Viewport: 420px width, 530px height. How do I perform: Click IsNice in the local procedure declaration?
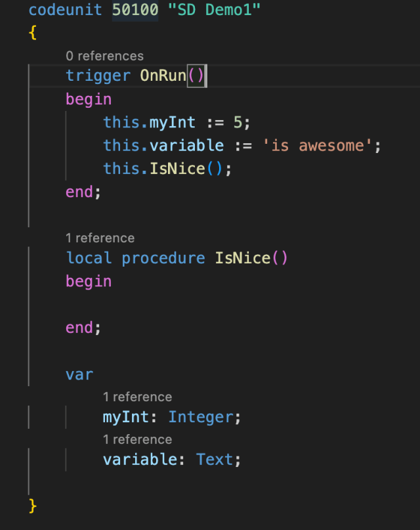click(243, 258)
